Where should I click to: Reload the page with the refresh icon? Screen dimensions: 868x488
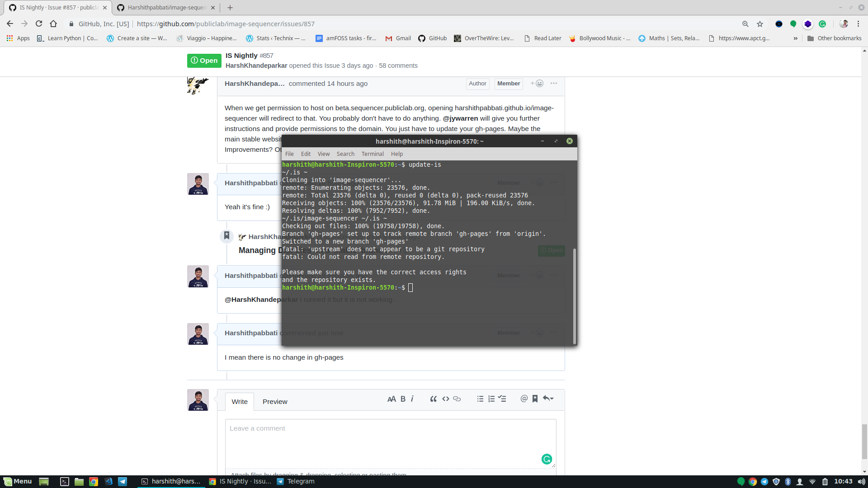39,24
